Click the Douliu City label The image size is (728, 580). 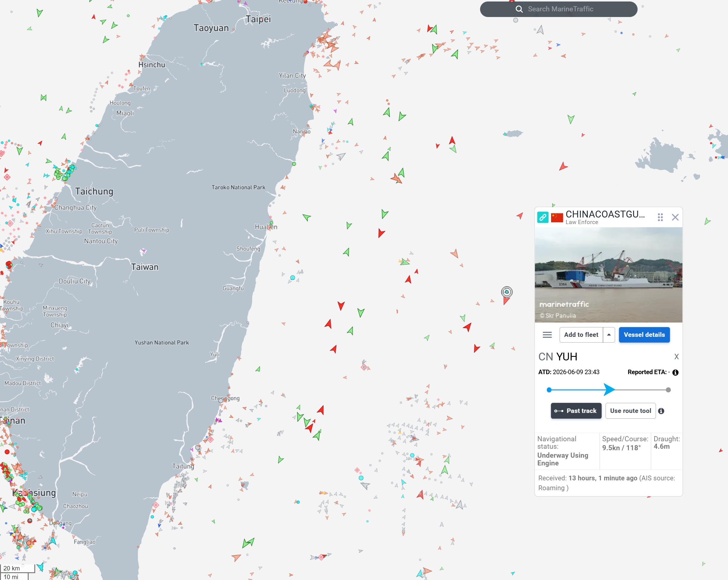[x=75, y=281]
